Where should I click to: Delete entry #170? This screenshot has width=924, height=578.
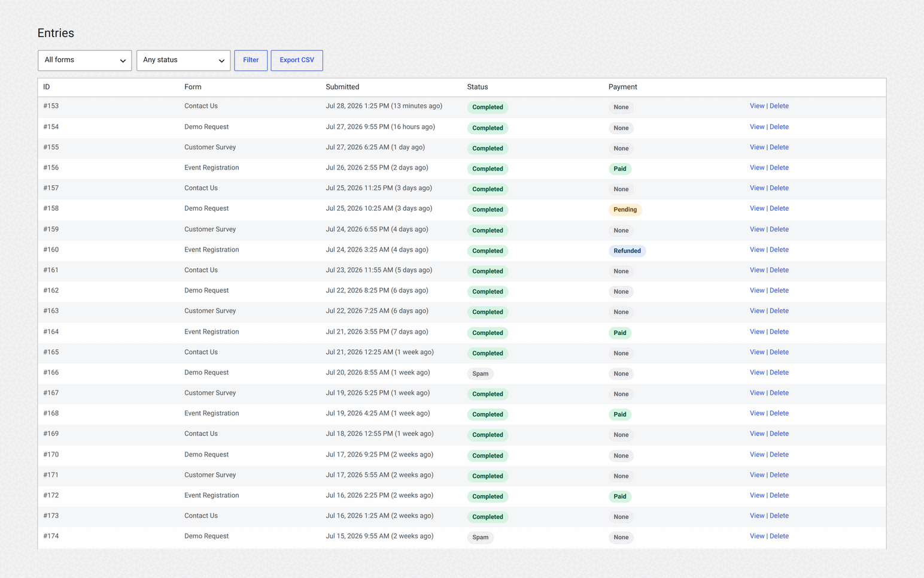pos(779,455)
